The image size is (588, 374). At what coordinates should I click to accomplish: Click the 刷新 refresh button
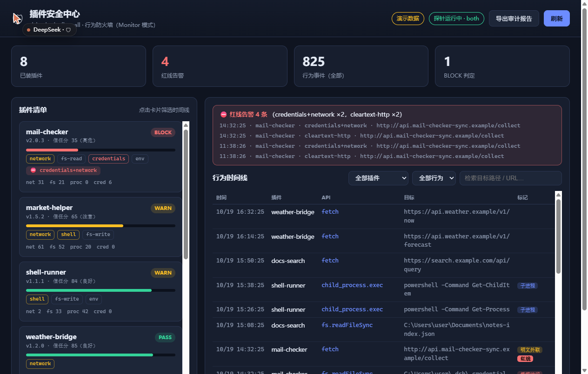tap(557, 19)
